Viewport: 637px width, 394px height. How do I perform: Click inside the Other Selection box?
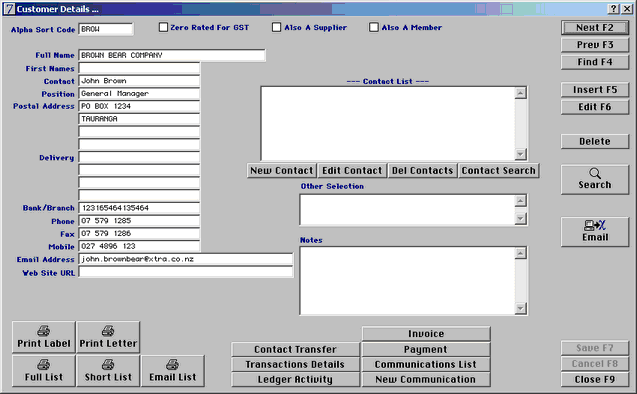tap(407, 210)
